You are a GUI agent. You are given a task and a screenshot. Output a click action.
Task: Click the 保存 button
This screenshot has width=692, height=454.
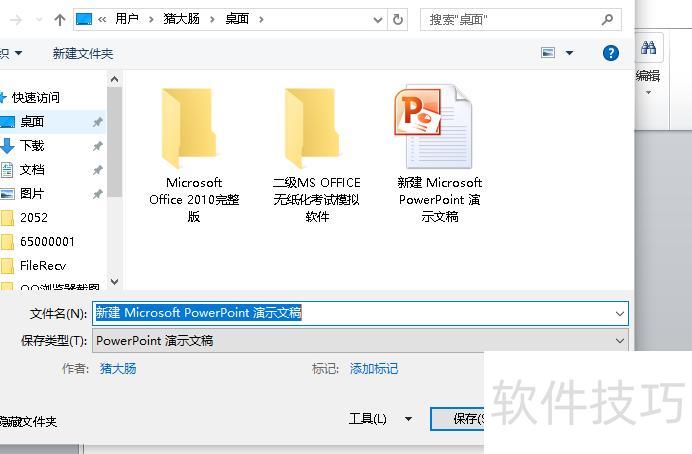[459, 418]
